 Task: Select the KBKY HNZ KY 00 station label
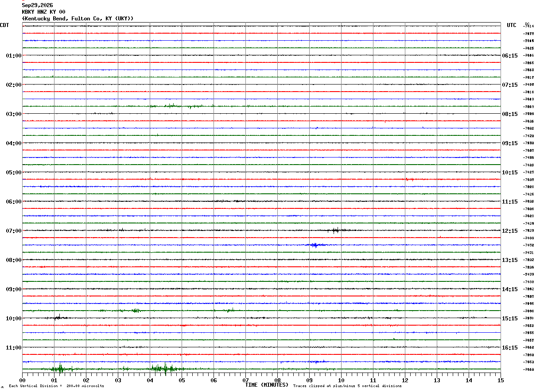(43, 12)
